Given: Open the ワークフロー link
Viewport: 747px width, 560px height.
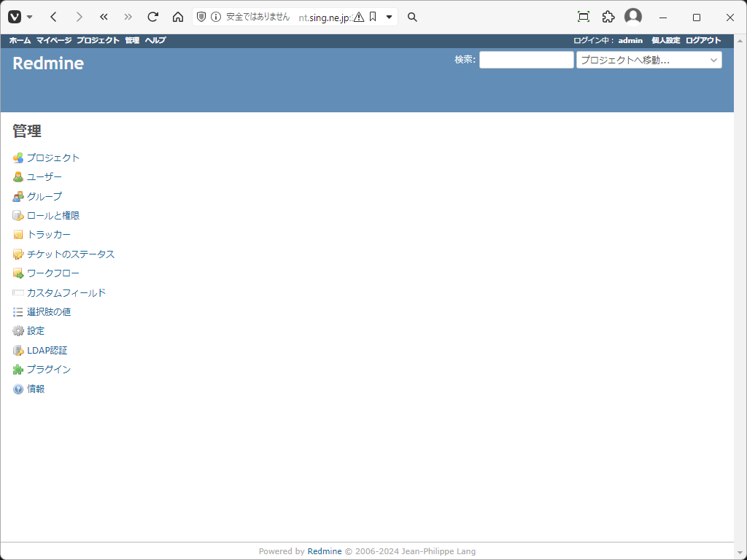Looking at the screenshot, I should [53, 273].
